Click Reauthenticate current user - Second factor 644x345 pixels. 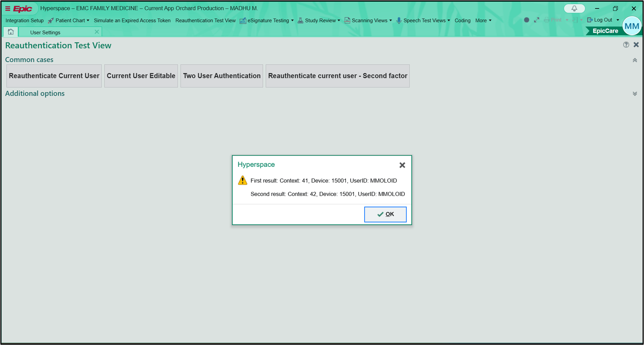pos(338,76)
